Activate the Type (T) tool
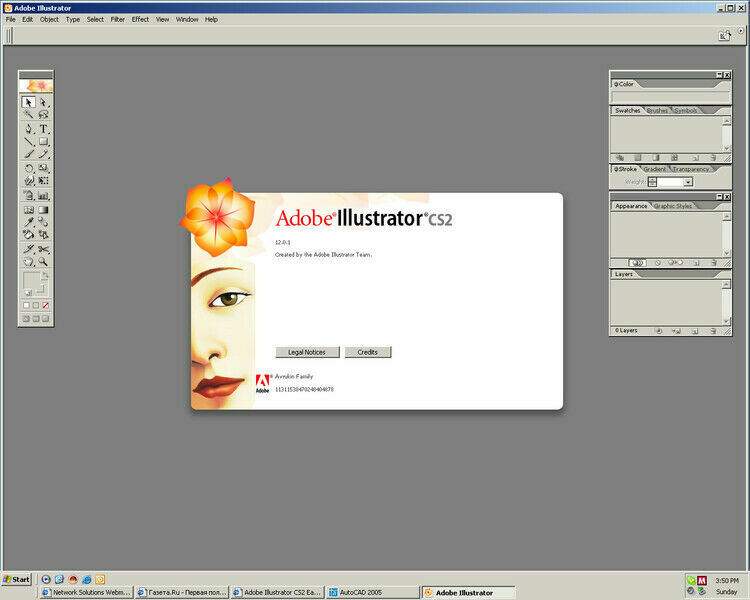This screenshot has width=750, height=600. (x=43, y=129)
